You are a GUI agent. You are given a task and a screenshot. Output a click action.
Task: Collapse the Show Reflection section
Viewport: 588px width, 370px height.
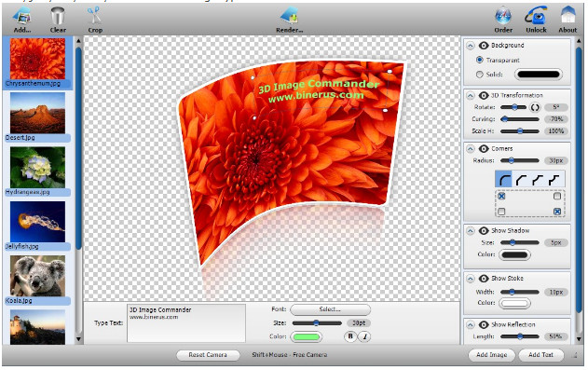point(471,325)
